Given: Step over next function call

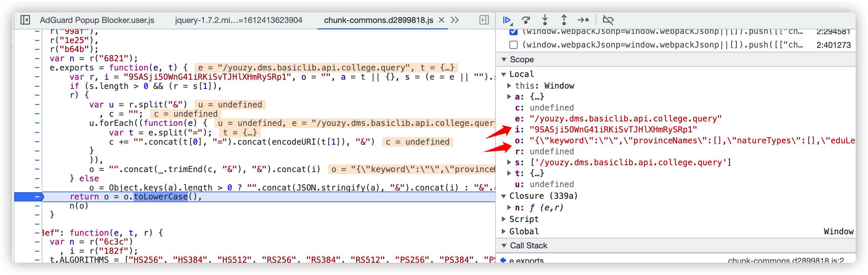Looking at the screenshot, I should [x=526, y=20].
